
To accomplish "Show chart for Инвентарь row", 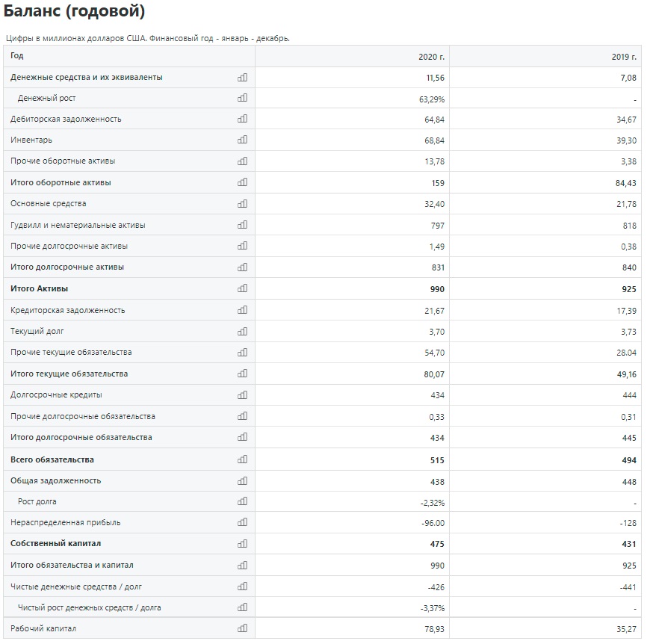I will click(242, 140).
